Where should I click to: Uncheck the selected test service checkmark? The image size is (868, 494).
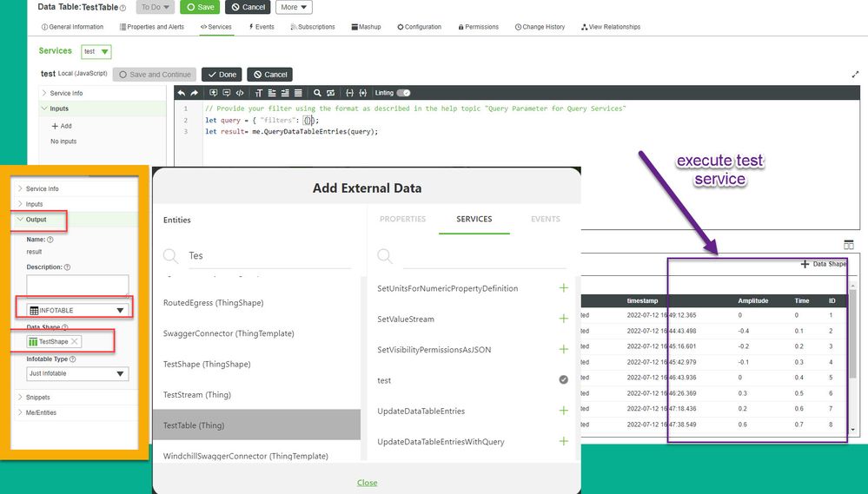coord(564,379)
